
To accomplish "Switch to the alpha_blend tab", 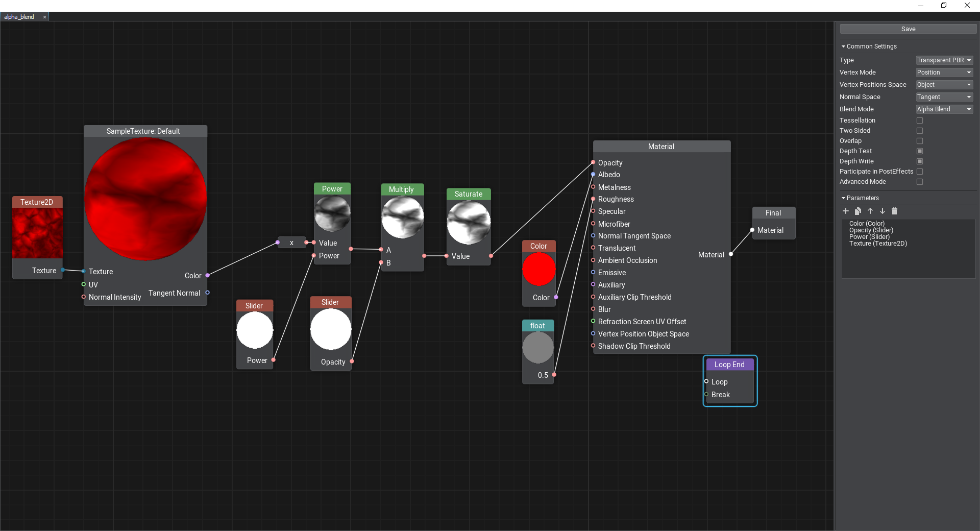I will 19,17.
